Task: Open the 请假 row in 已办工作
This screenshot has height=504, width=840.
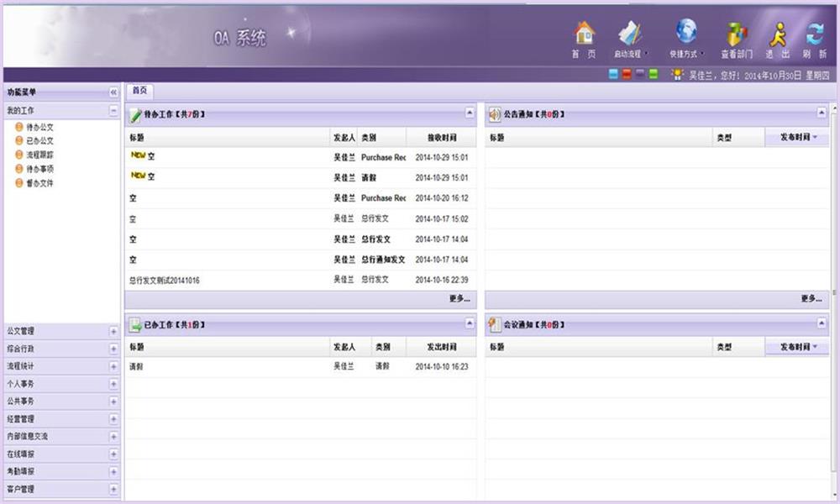Action: (301, 367)
